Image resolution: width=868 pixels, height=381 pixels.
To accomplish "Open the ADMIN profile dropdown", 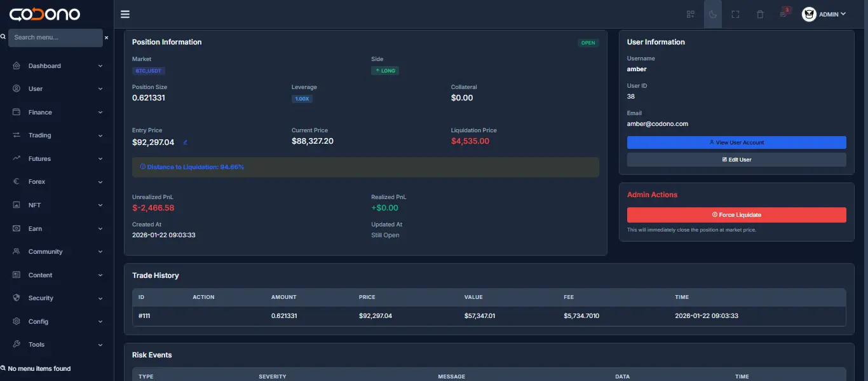I will (x=825, y=13).
